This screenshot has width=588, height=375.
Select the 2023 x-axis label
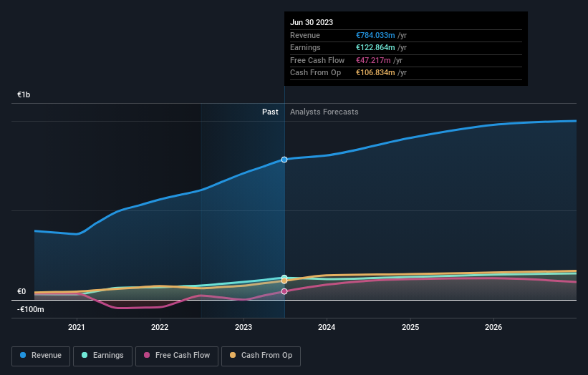coord(244,327)
